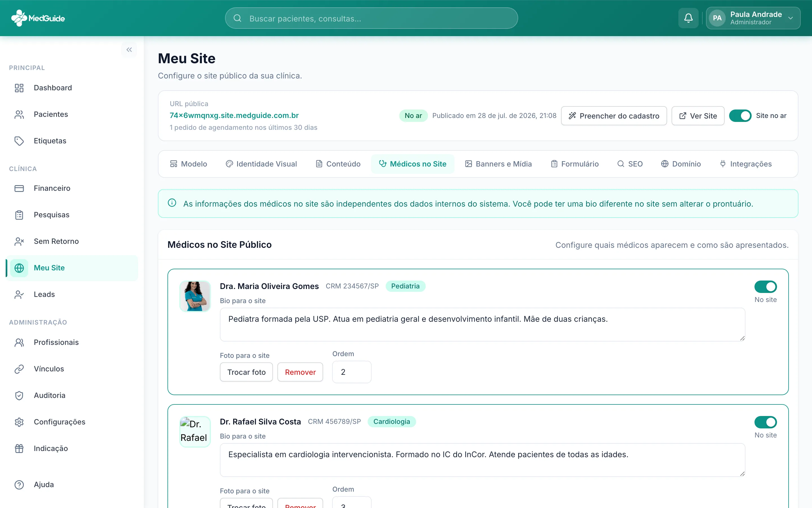
Task: Collapse the sidebar with the double chevron
Action: pyautogui.click(x=129, y=50)
